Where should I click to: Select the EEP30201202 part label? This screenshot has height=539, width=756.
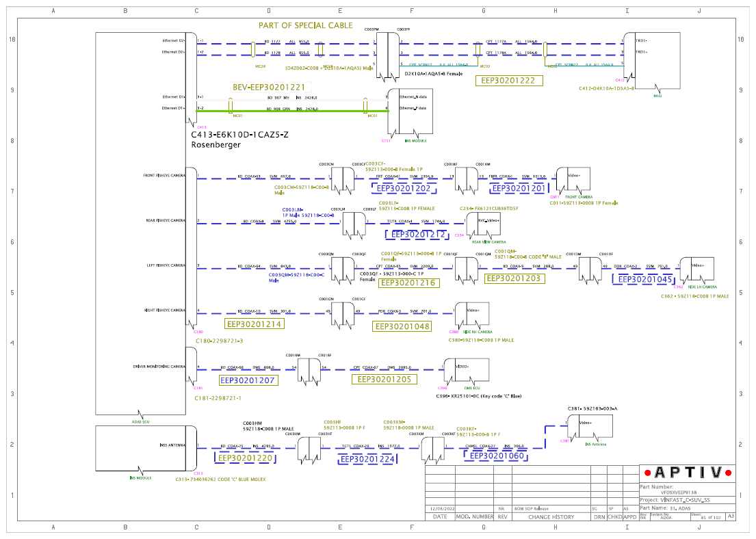point(404,189)
